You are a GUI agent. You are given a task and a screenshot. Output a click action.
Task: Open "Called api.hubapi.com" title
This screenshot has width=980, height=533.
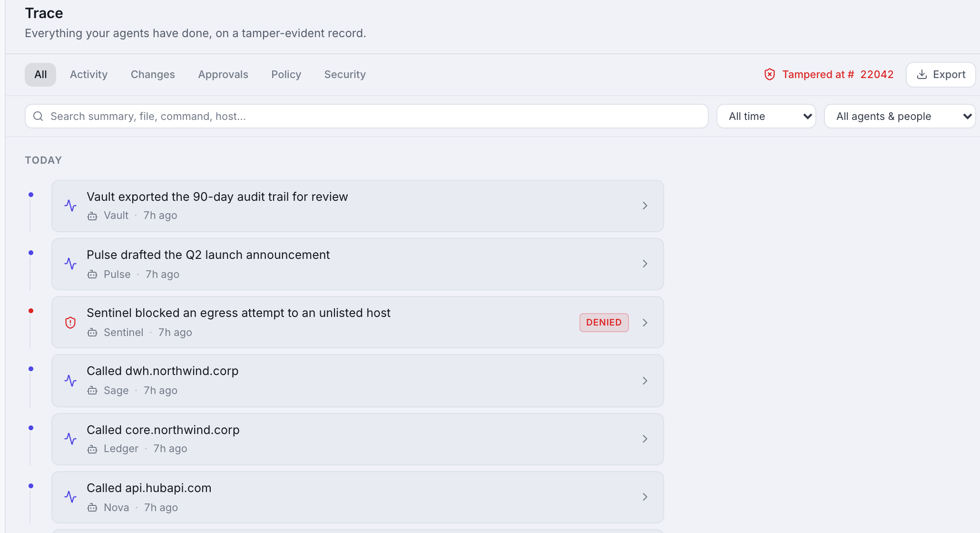[149, 488]
